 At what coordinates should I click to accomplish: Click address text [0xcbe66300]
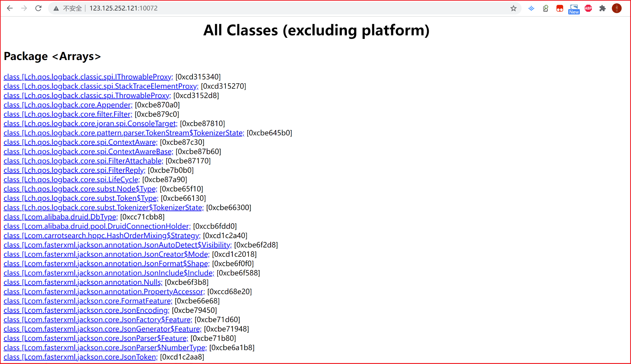229,208
